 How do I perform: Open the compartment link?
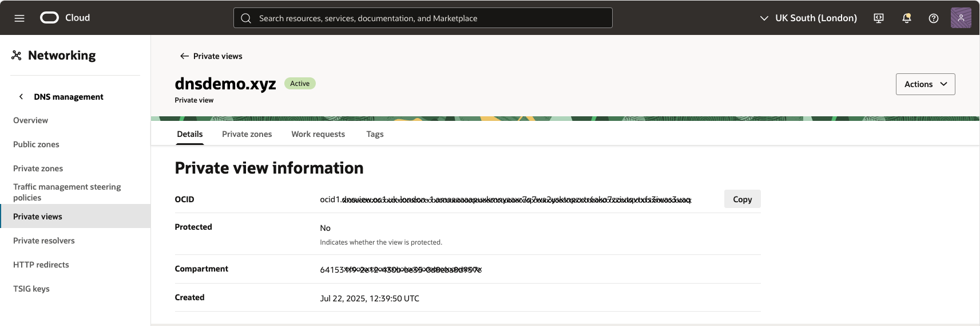400,270
